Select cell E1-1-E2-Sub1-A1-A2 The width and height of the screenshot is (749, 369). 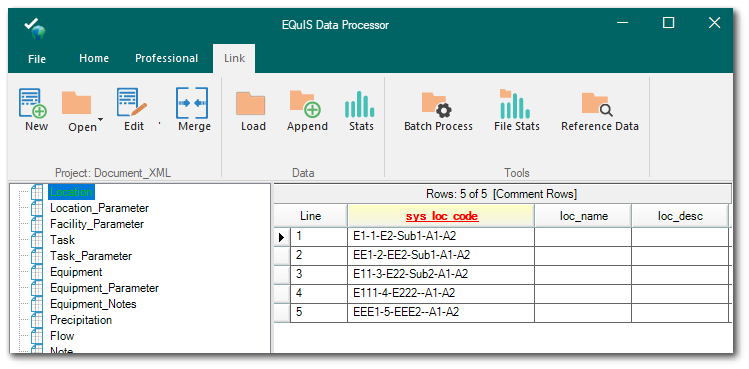[x=441, y=237]
